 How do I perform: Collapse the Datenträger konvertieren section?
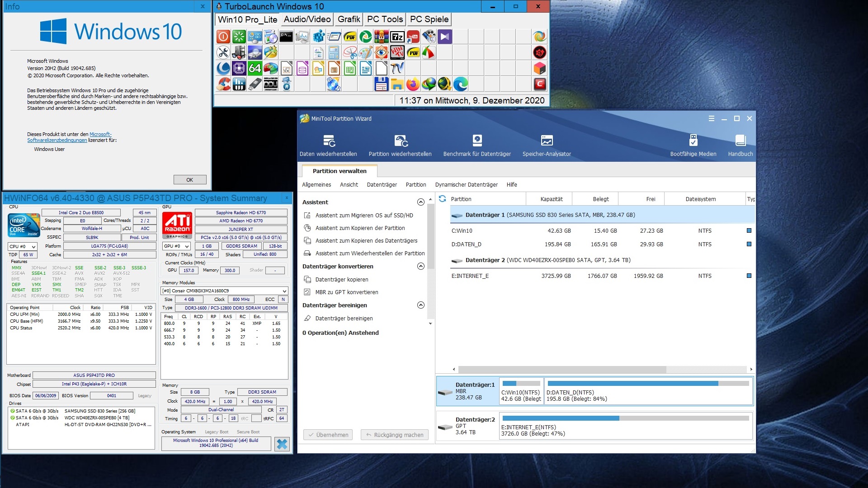pos(420,266)
